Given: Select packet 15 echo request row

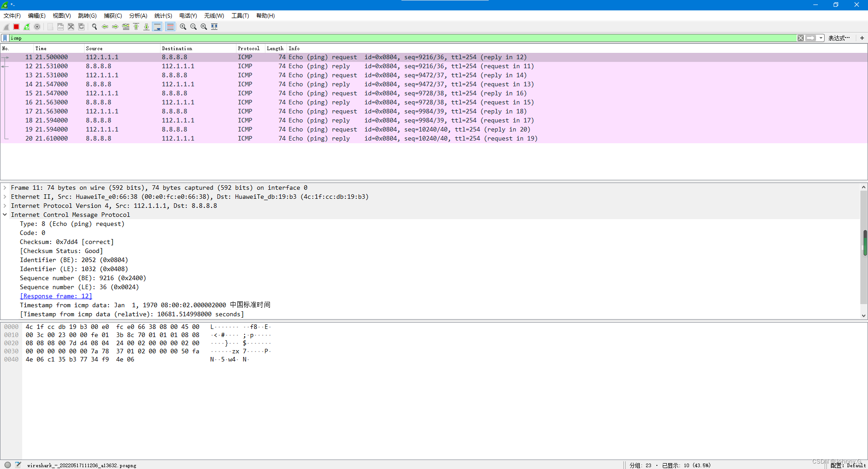Looking at the screenshot, I should click(x=434, y=93).
